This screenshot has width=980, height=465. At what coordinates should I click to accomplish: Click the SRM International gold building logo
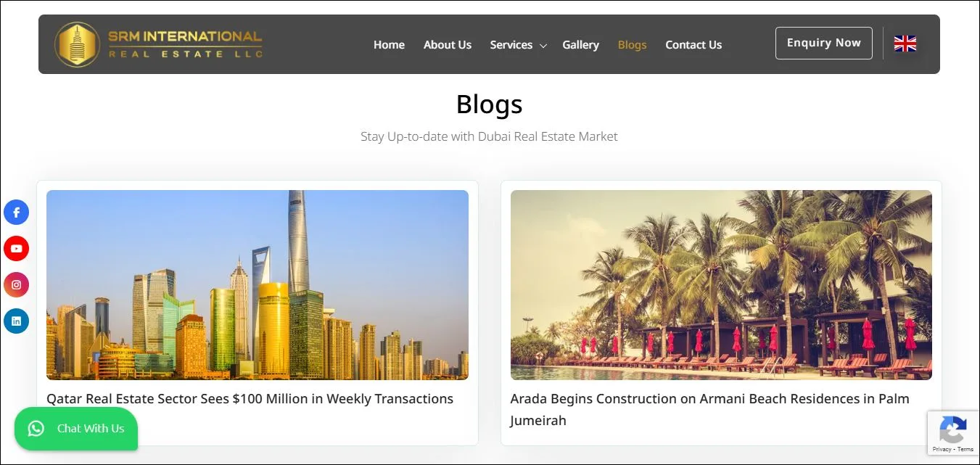point(77,44)
